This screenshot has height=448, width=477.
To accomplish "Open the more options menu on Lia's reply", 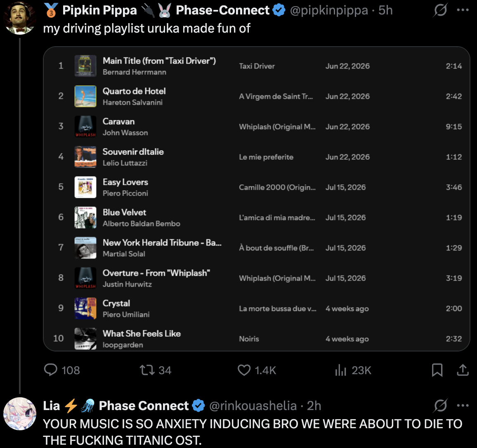I will click(463, 406).
